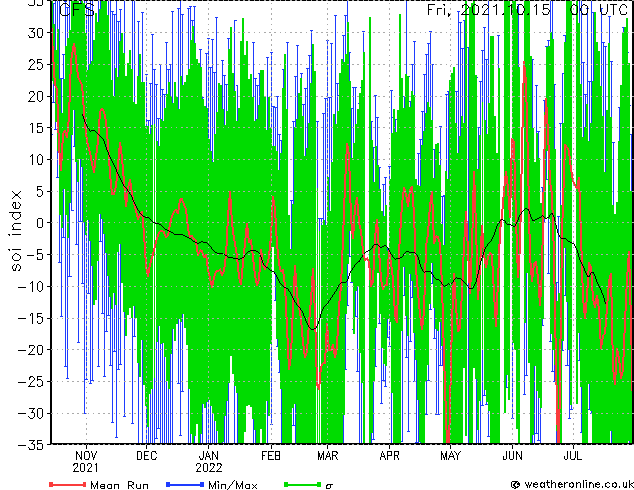Click the '0' y-axis value
This screenshot has width=634, height=490.
(39, 223)
